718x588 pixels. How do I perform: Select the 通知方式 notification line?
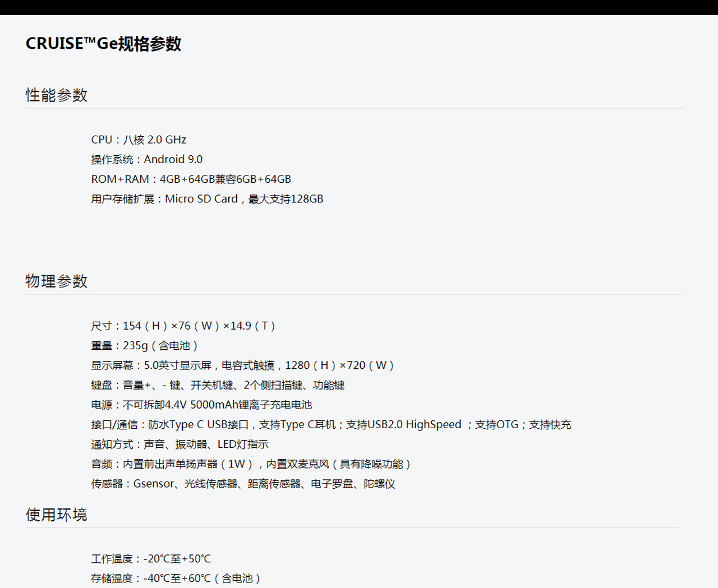pos(180,444)
